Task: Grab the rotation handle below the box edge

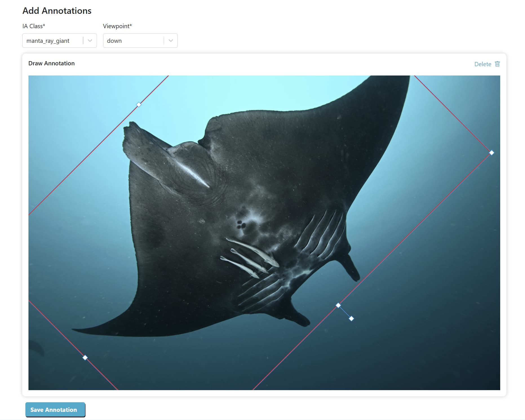Action: (351, 319)
